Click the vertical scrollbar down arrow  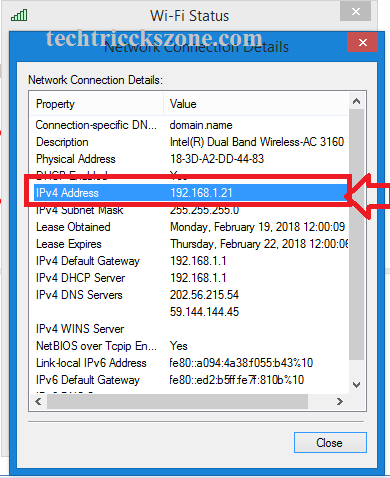pyautogui.click(x=356, y=385)
